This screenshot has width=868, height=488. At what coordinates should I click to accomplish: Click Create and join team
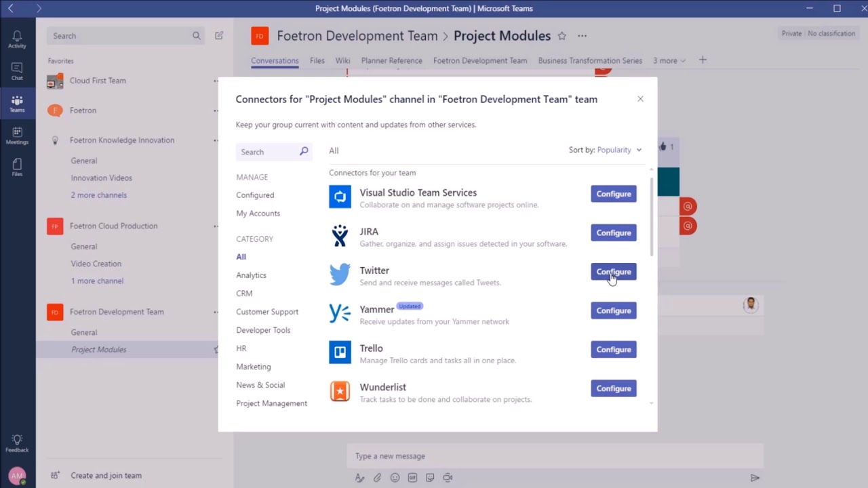tap(106, 476)
